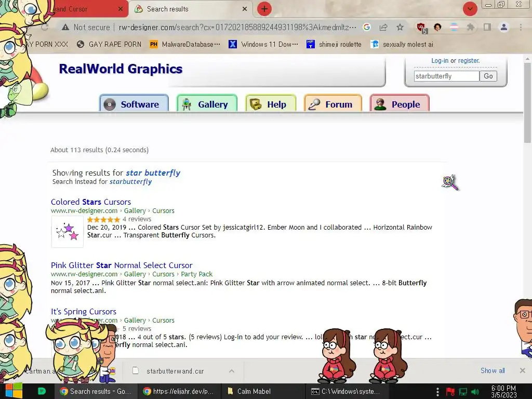Switch to the Search results tab
Viewport: 532px width, 399px height.
point(191,9)
